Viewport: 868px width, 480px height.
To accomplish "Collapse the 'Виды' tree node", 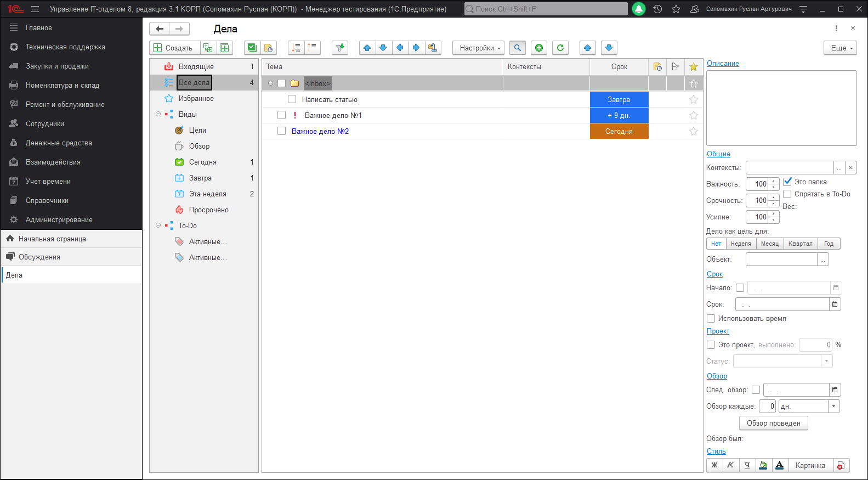I will [158, 114].
